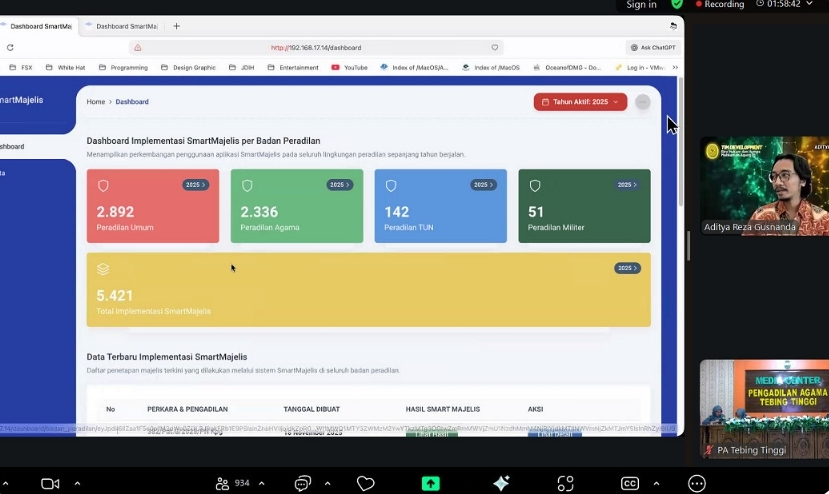Click the green share screen icon

tap(430, 483)
